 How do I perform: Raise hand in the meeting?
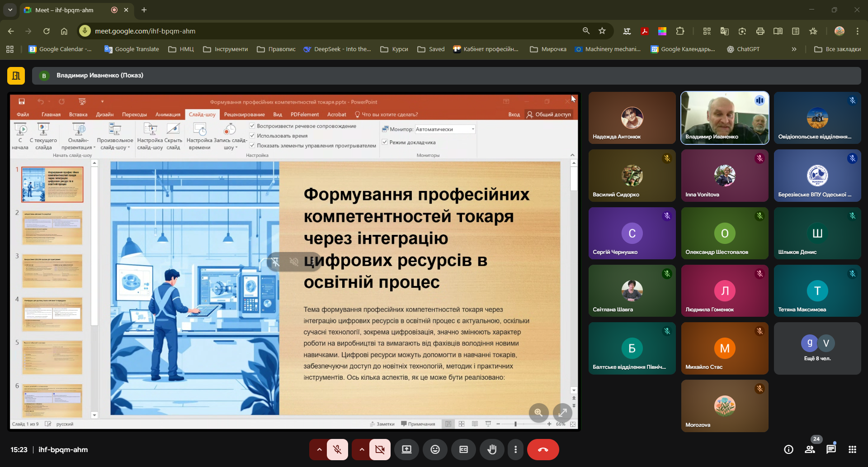491,449
